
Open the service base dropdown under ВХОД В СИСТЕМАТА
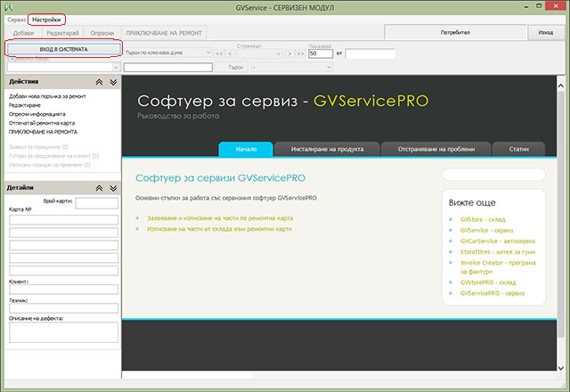[x=63, y=68]
